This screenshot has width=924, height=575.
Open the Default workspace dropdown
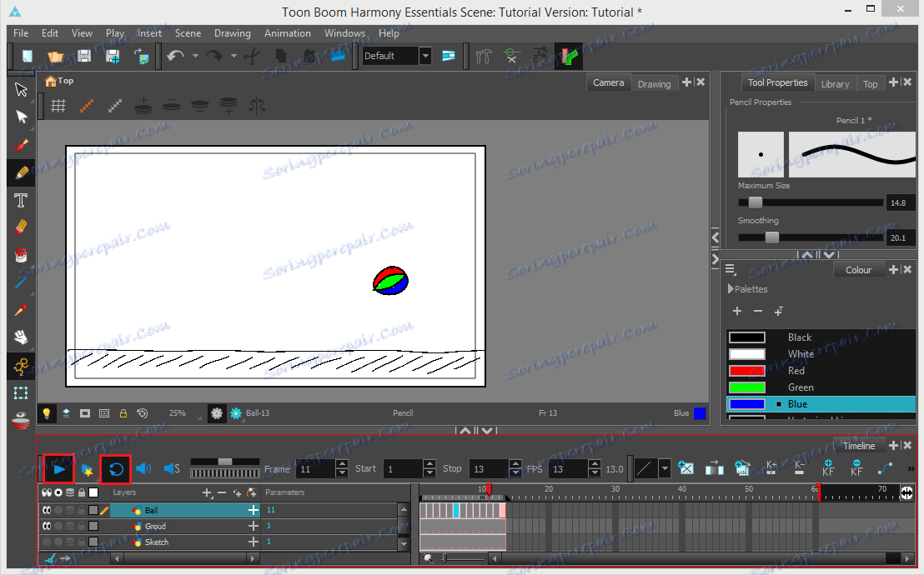coord(425,56)
